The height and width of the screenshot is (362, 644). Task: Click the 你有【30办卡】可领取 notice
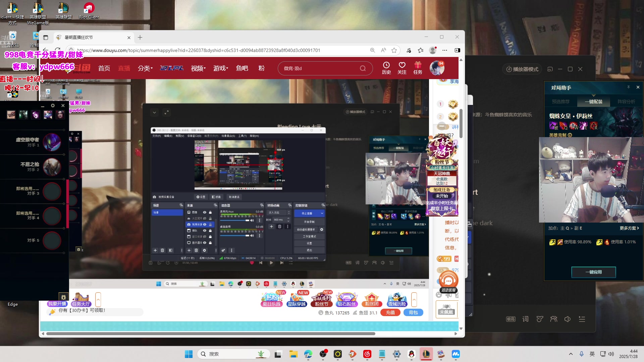82,310
